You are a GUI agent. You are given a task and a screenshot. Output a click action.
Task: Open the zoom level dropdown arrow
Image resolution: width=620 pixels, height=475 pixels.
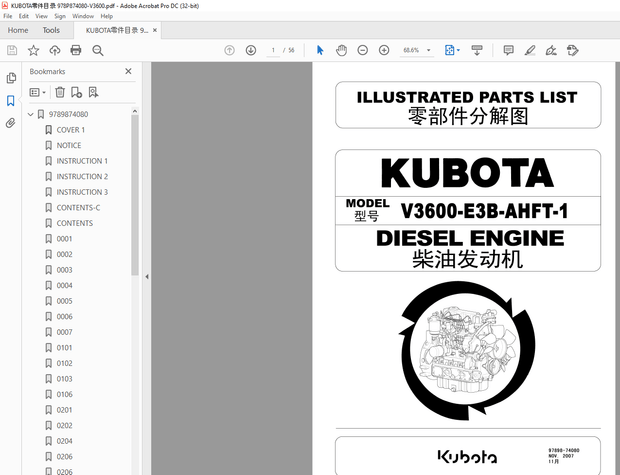tap(428, 50)
